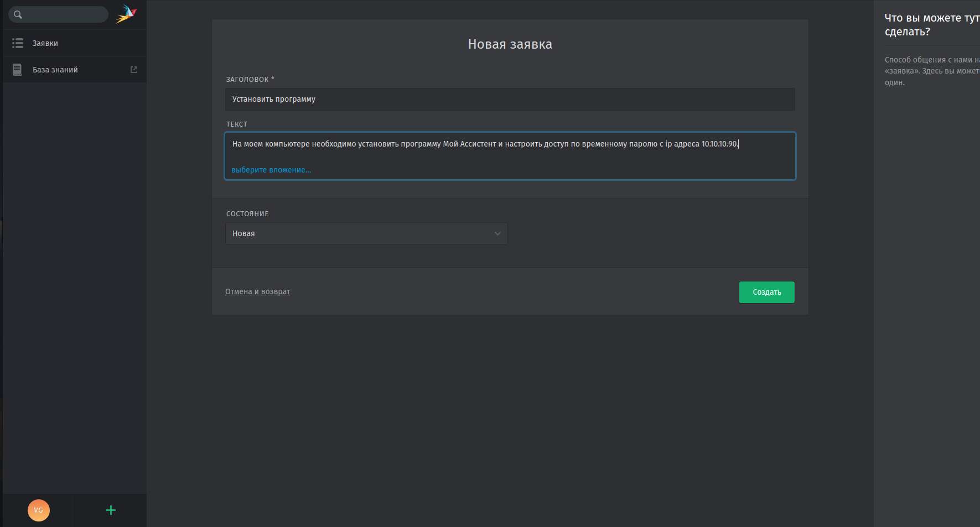Click the green plus icon

(x=111, y=510)
